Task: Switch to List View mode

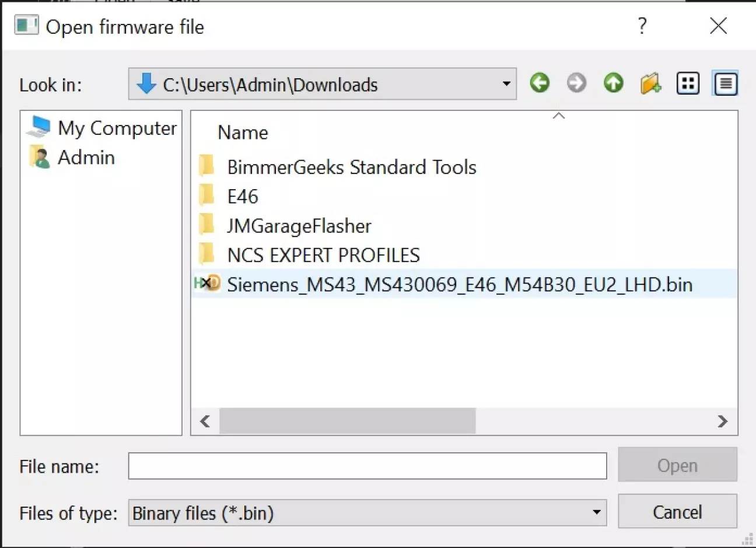Action: click(688, 83)
